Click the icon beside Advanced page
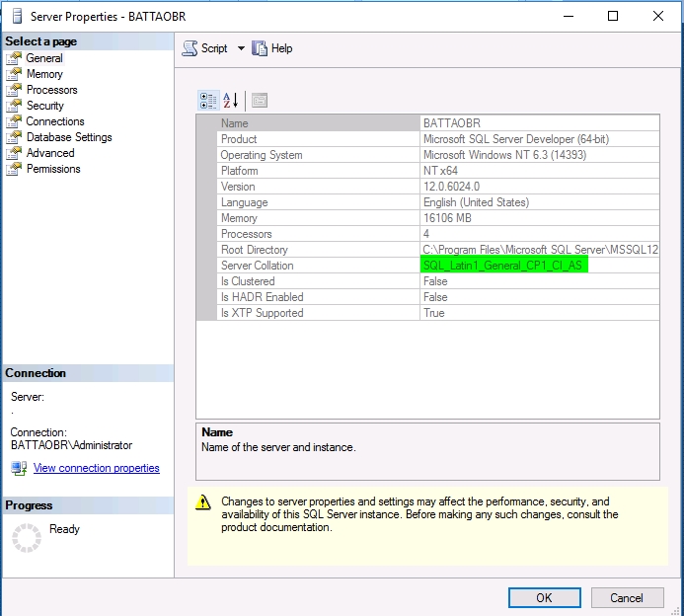This screenshot has width=684, height=616. point(14,153)
